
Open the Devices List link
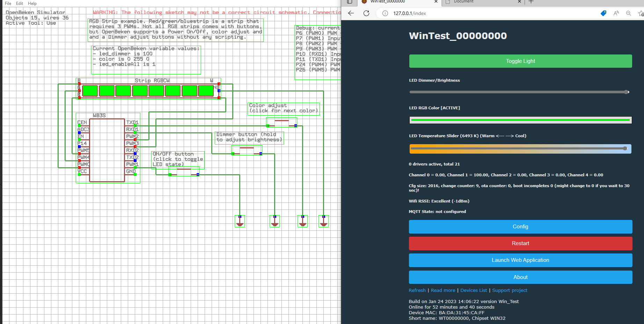[474, 290]
